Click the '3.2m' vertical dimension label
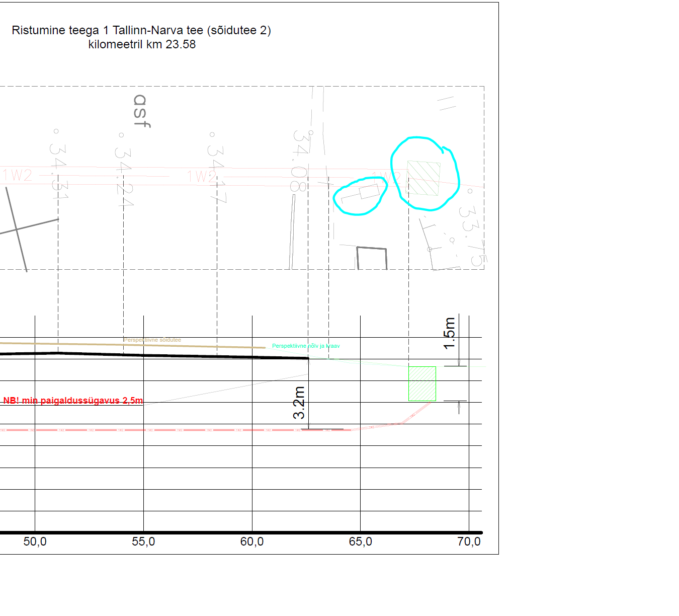 click(299, 403)
